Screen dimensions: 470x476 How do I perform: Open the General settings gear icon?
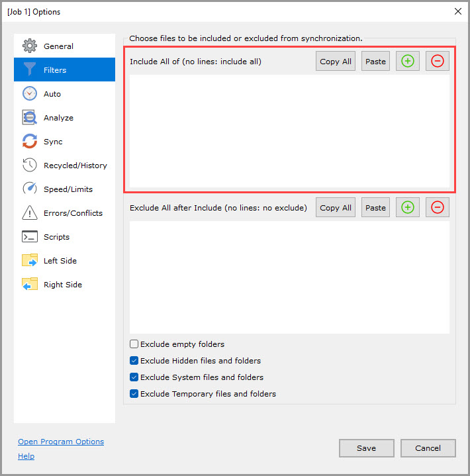pyautogui.click(x=30, y=46)
